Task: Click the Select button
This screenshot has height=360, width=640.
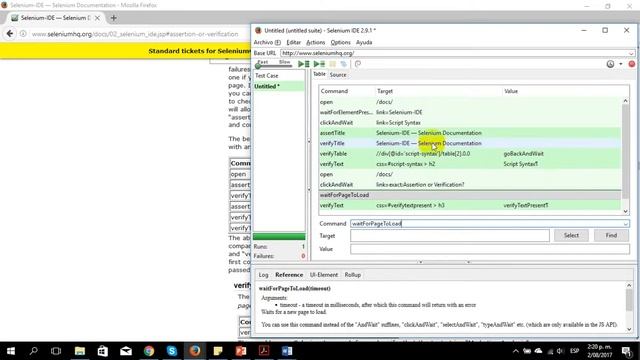Action: click(571, 236)
